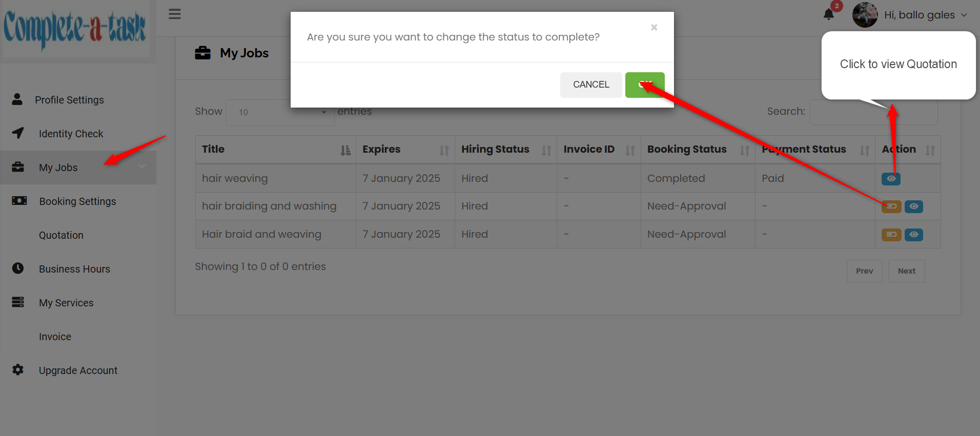Sort table by Hiring Status column
Viewport: 980px width, 436px height.
[506, 150]
